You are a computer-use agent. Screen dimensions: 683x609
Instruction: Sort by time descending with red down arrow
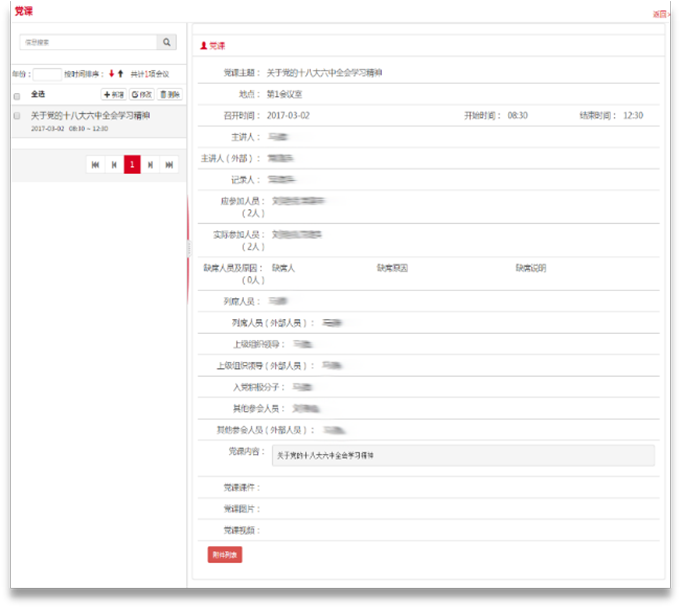112,74
